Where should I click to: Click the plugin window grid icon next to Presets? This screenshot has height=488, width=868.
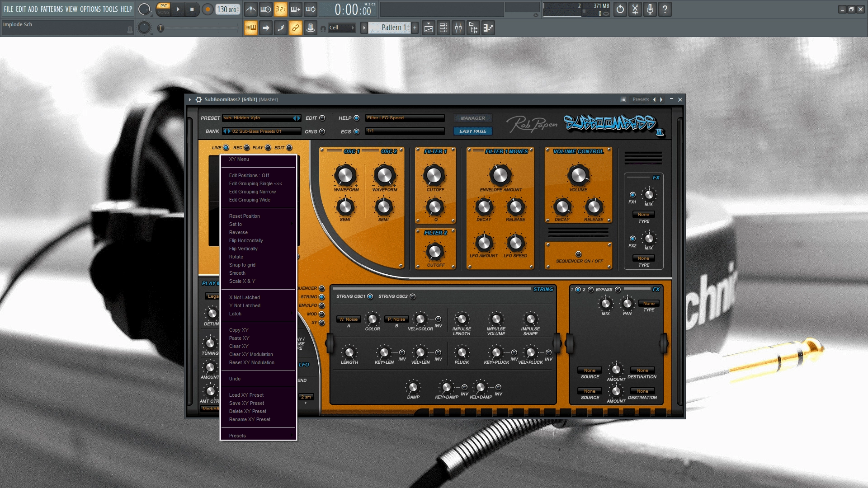tap(623, 99)
